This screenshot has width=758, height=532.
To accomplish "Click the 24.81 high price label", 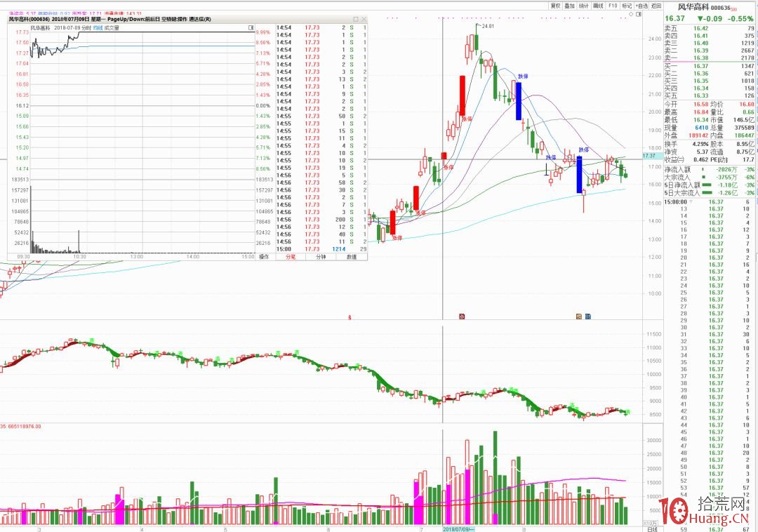I will coord(488,26).
